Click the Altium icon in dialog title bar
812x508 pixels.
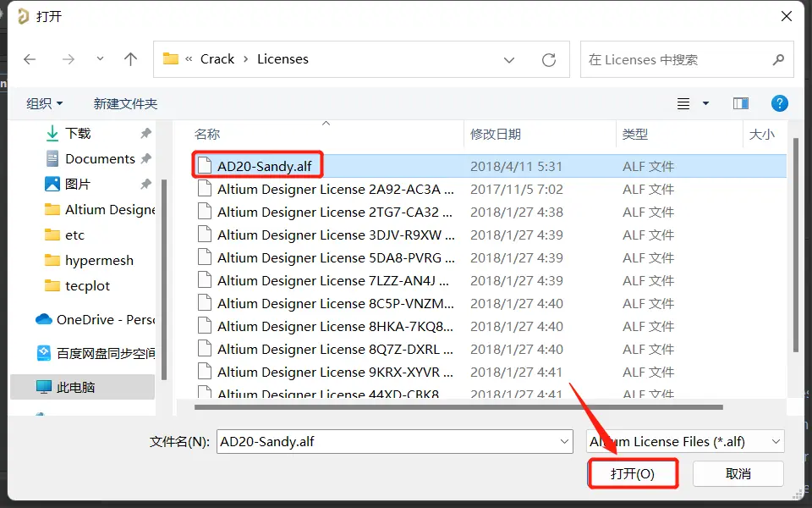(x=23, y=17)
